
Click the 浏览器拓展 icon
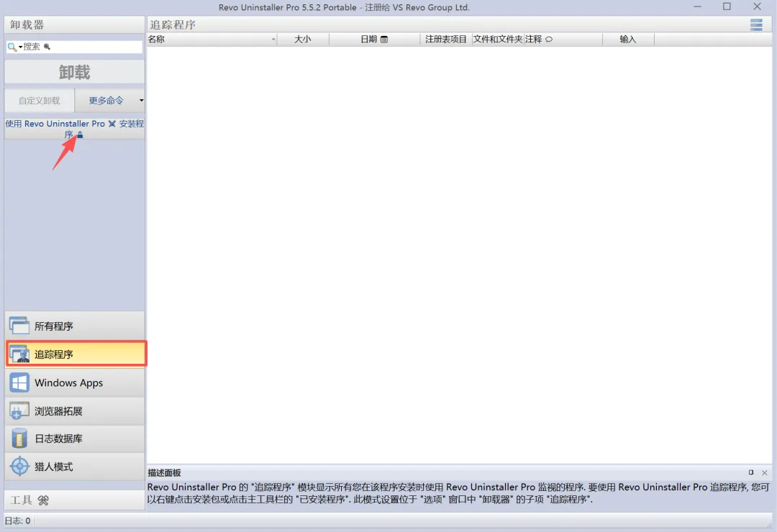19,411
